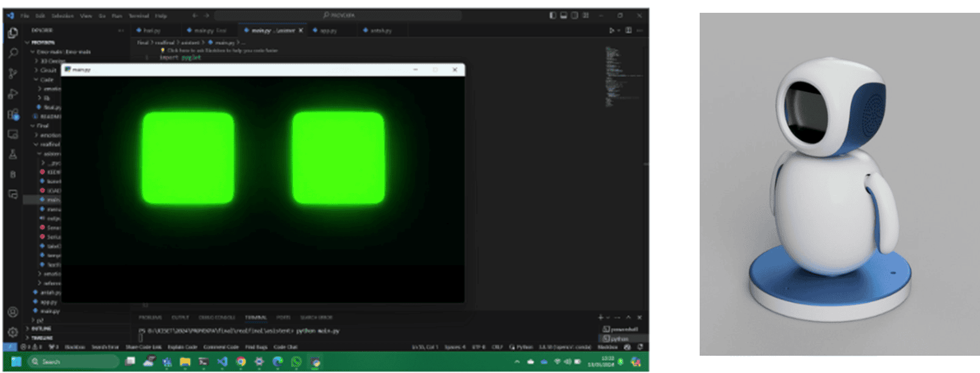
Task: Open the Extensions view
Action: pyautogui.click(x=13, y=114)
